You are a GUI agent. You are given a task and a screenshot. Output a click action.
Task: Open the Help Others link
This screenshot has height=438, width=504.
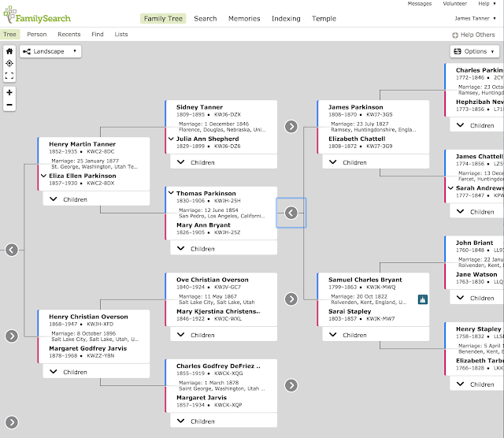click(473, 35)
